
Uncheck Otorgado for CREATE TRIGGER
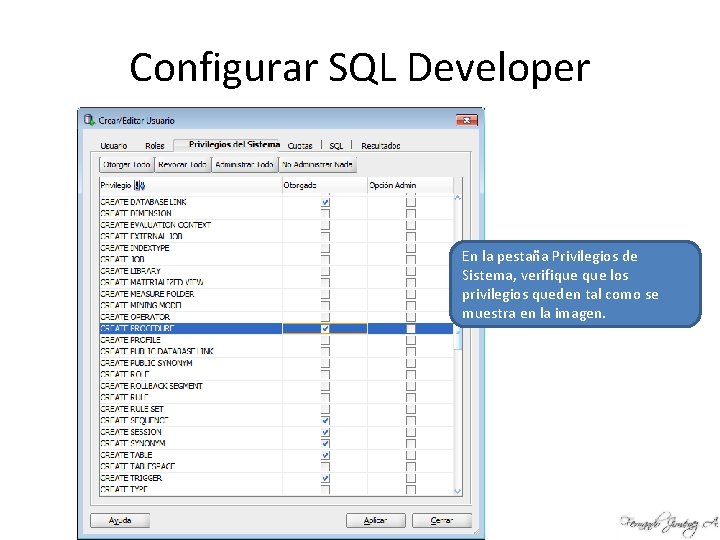tap(325, 478)
